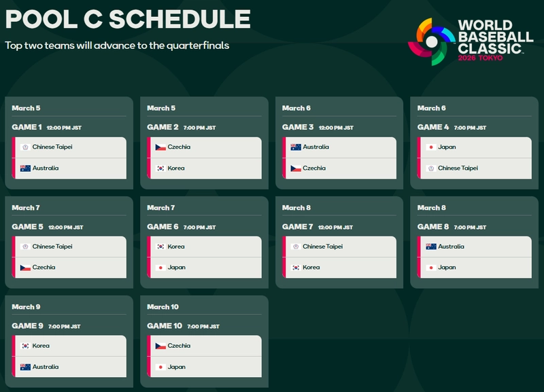Select Czechia team row in Game 5
The width and height of the screenshot is (544, 392).
tap(69, 268)
